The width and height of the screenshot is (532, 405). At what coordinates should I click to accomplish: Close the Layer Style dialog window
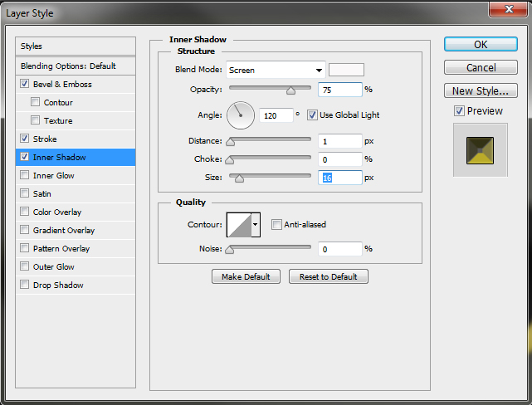click(503, 11)
